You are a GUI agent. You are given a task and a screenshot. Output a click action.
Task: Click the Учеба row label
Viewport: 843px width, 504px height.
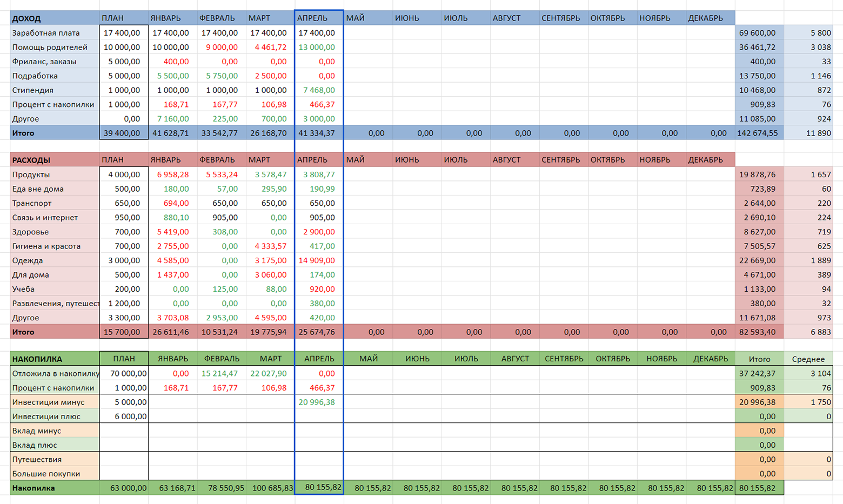pyautogui.click(x=55, y=289)
